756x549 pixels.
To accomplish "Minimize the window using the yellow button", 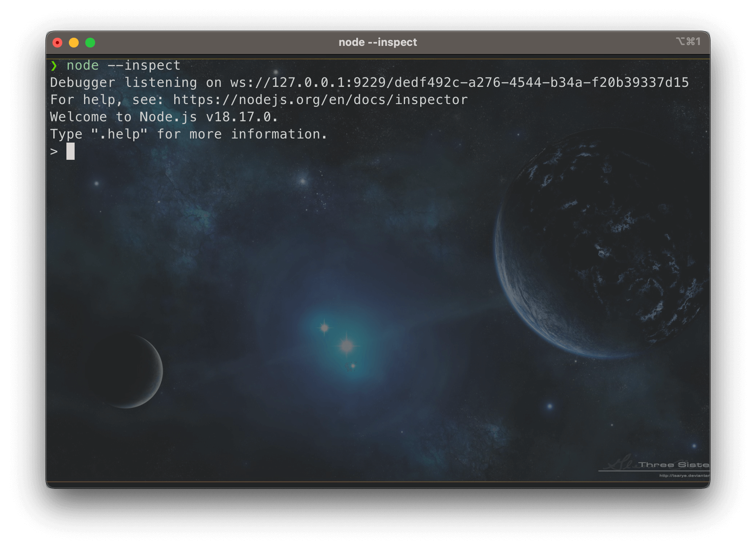I will click(74, 43).
